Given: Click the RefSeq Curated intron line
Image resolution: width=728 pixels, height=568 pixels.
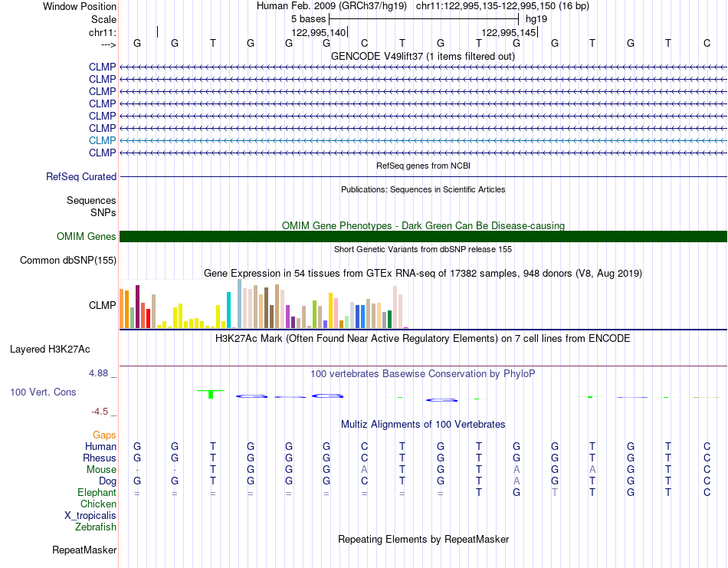Looking at the screenshot, I should click(x=423, y=176).
